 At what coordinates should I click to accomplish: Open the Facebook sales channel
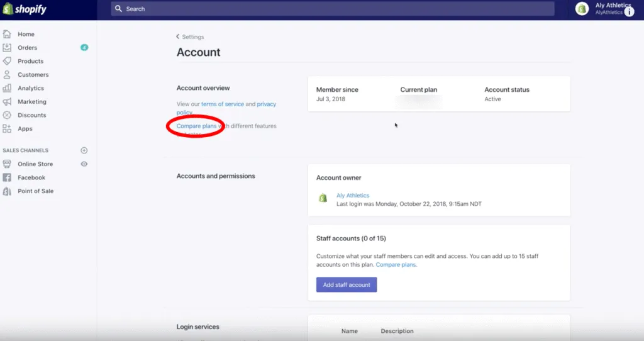31,177
